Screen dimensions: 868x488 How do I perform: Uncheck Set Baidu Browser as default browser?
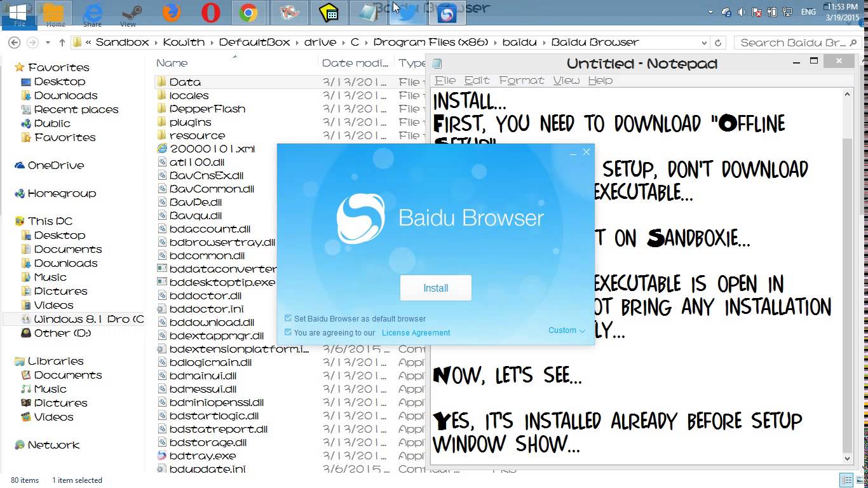point(288,318)
